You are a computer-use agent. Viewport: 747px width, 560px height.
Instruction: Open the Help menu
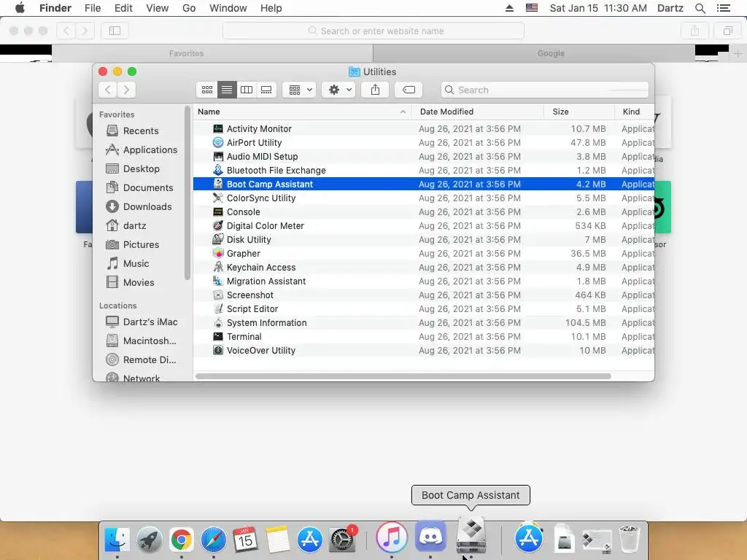click(x=271, y=8)
